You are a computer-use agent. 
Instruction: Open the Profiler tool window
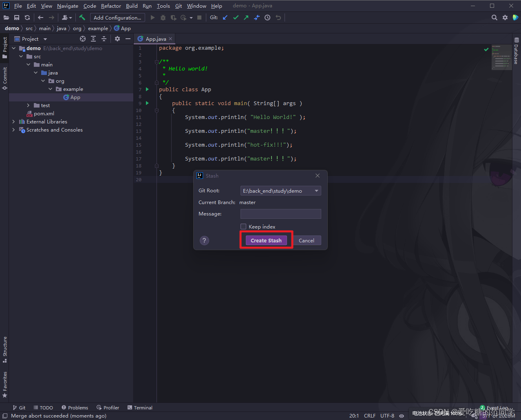point(108,407)
